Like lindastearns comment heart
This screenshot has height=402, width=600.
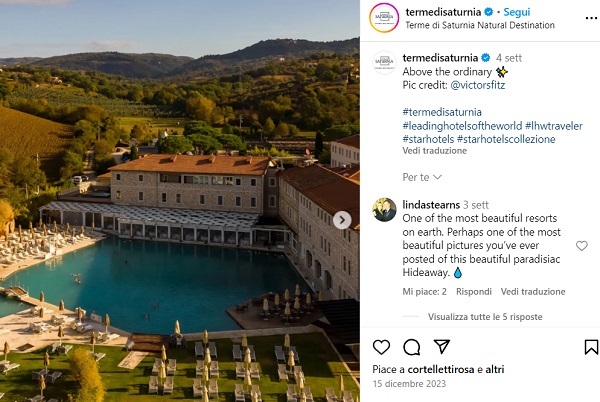(582, 246)
